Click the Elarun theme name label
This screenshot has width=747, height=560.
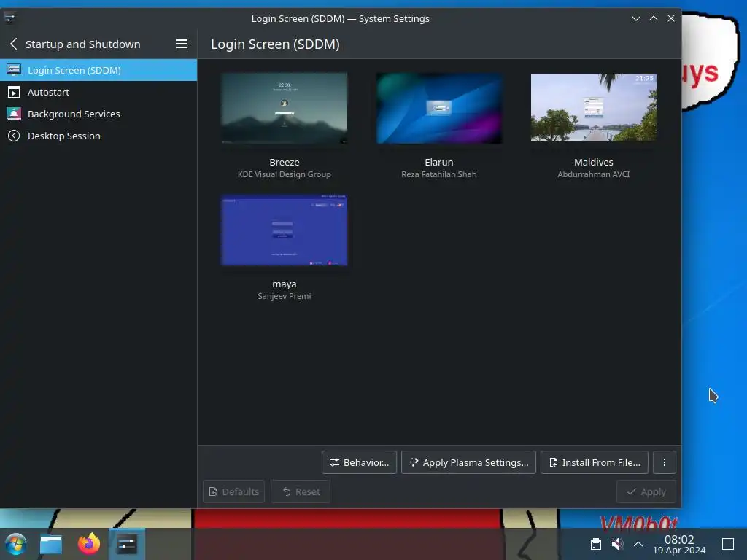pos(438,162)
